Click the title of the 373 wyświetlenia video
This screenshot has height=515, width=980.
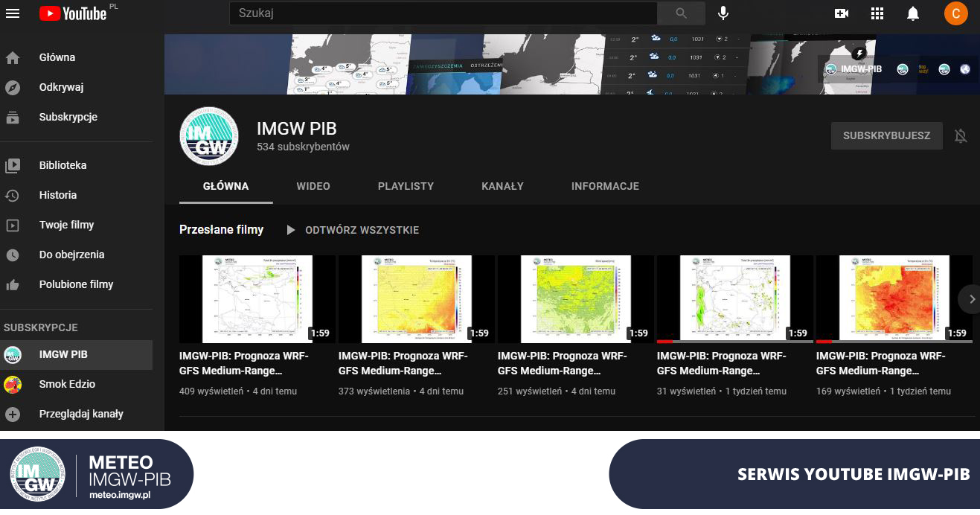pos(403,363)
